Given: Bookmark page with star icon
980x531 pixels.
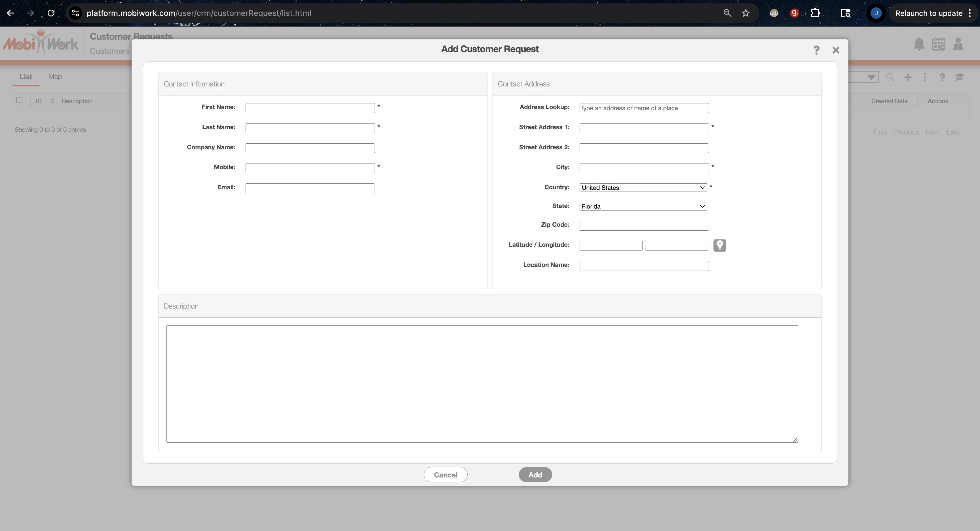Looking at the screenshot, I should pyautogui.click(x=746, y=13).
